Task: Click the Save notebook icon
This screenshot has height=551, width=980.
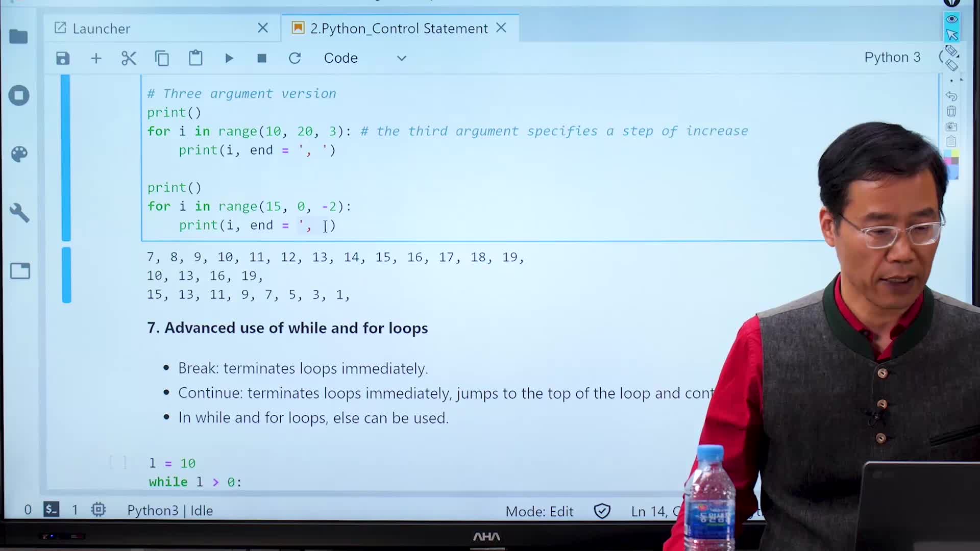Action: (63, 58)
